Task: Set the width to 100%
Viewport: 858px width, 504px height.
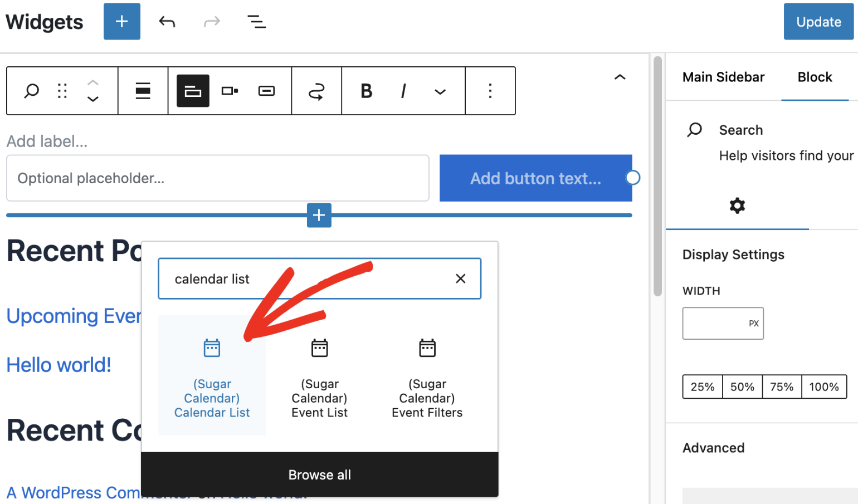Action: 824,386
